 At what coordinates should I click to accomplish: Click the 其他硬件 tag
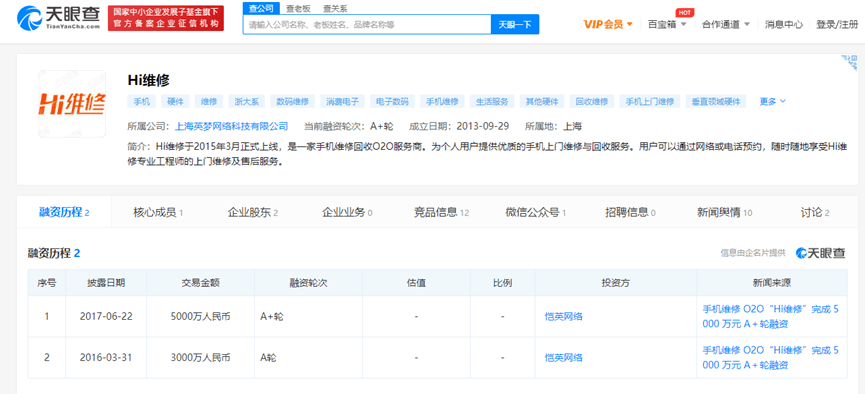(542, 101)
